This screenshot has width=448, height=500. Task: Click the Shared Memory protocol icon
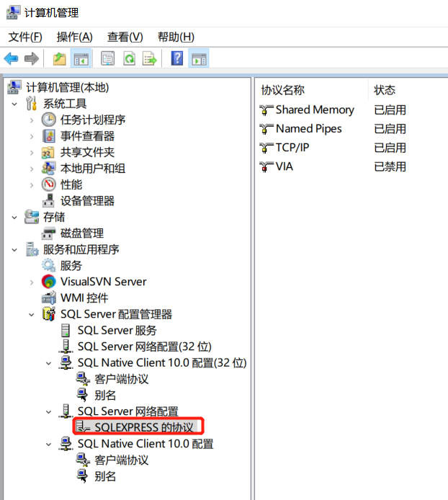(266, 110)
